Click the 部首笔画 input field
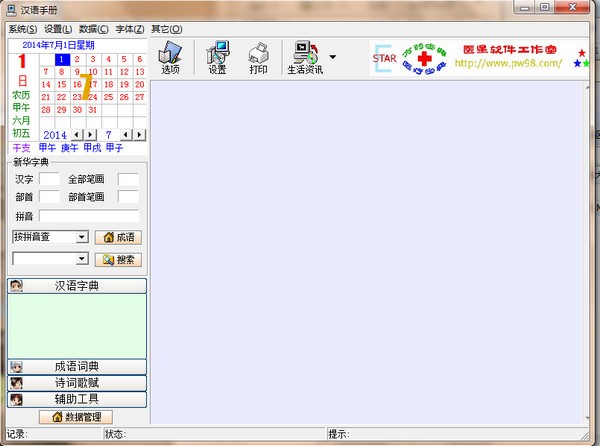 [x=128, y=197]
